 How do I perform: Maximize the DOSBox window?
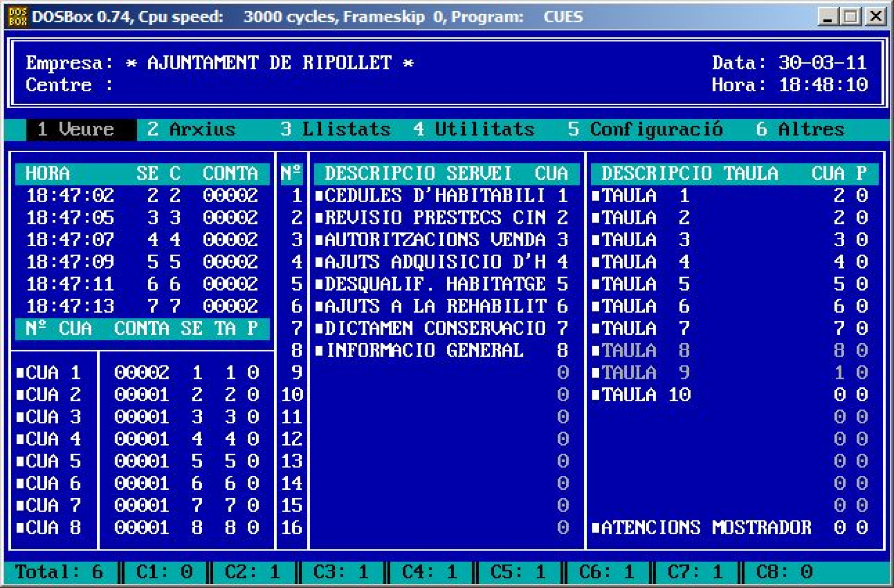coord(851,17)
